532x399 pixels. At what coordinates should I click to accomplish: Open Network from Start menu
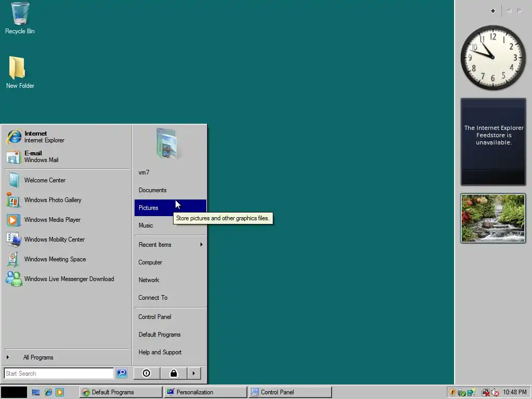[170, 280]
